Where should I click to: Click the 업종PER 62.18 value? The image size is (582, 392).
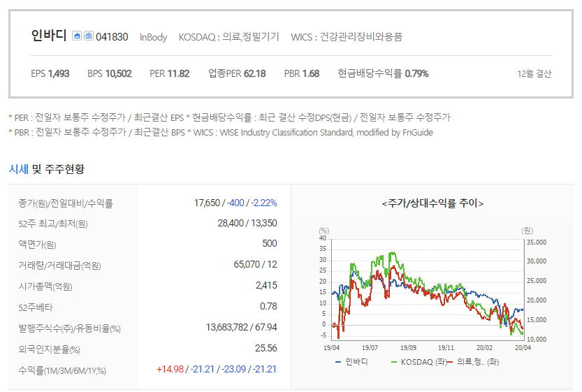coord(237,73)
